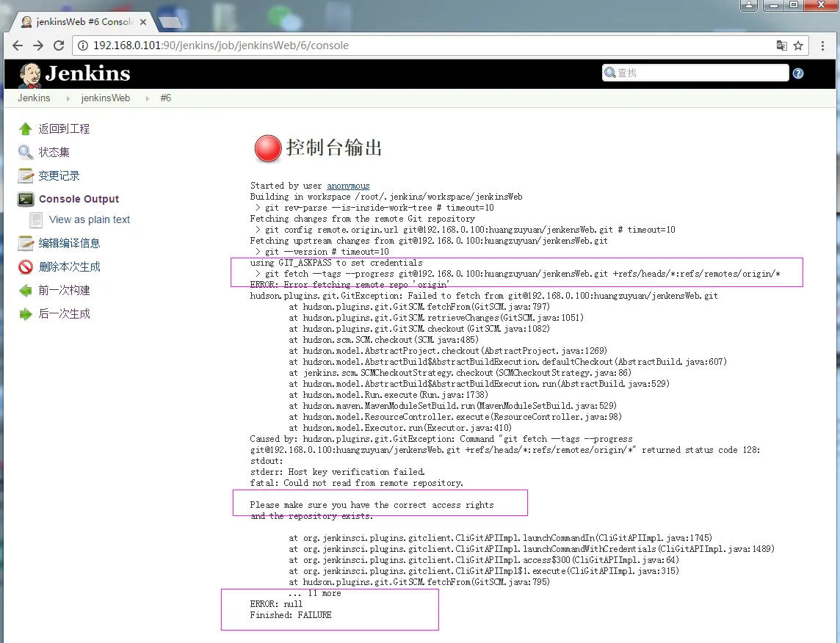Open View as plain text
This screenshot has width=840, height=643.
90,219
